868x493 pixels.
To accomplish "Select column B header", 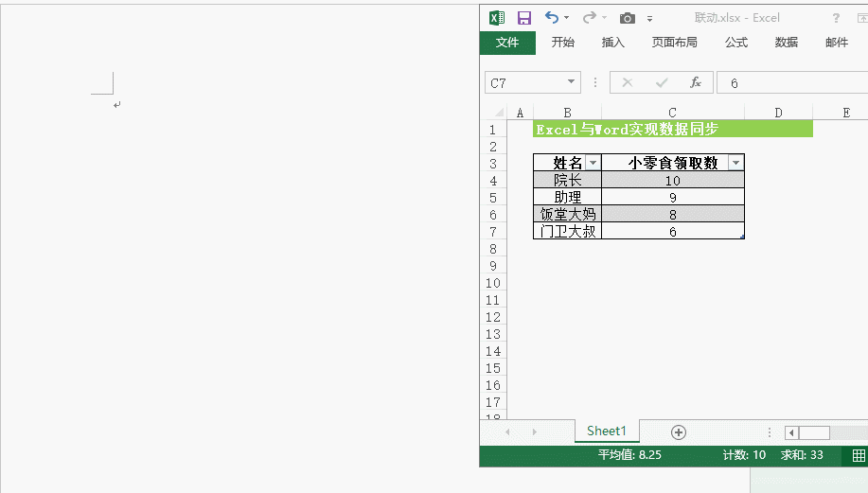I will (x=567, y=113).
